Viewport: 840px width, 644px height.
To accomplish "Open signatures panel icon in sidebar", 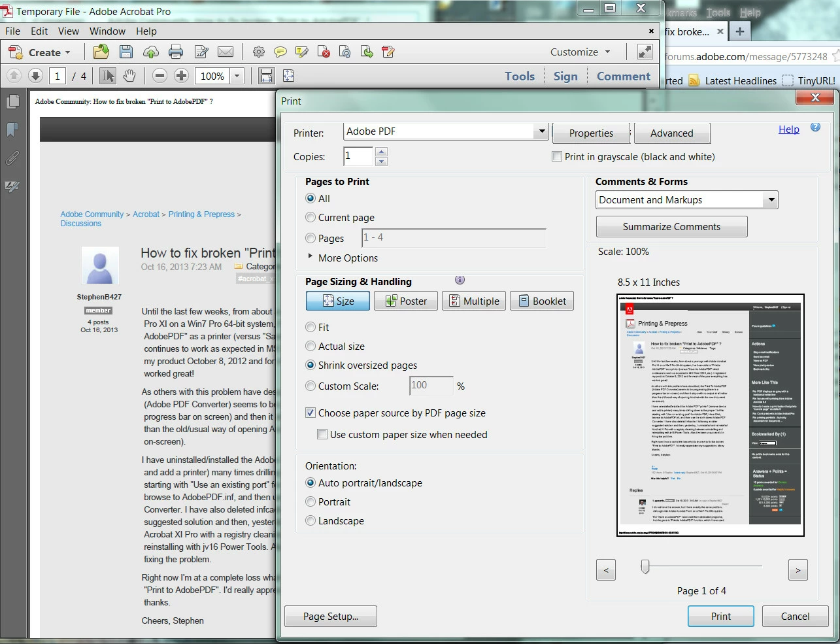I will (x=12, y=186).
